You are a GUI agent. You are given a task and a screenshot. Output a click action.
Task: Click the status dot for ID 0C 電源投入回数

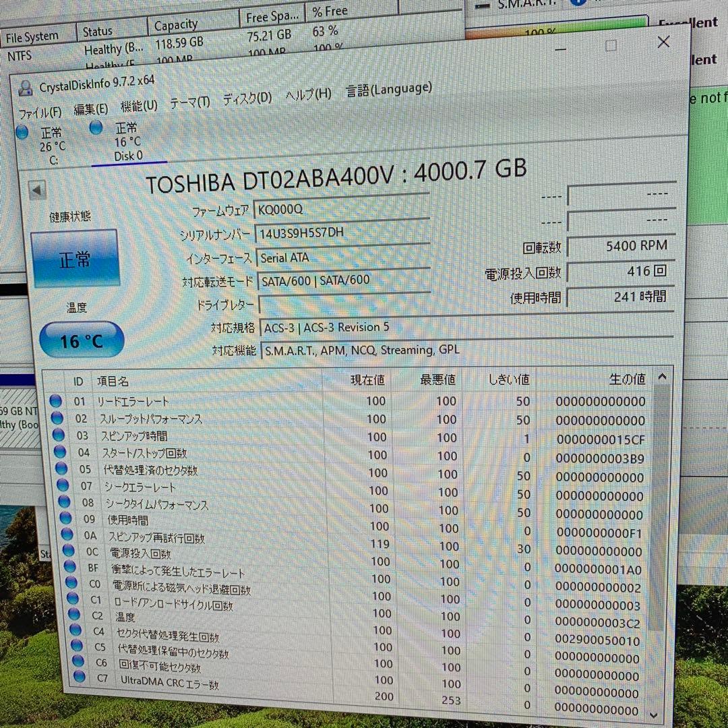pos(68,550)
